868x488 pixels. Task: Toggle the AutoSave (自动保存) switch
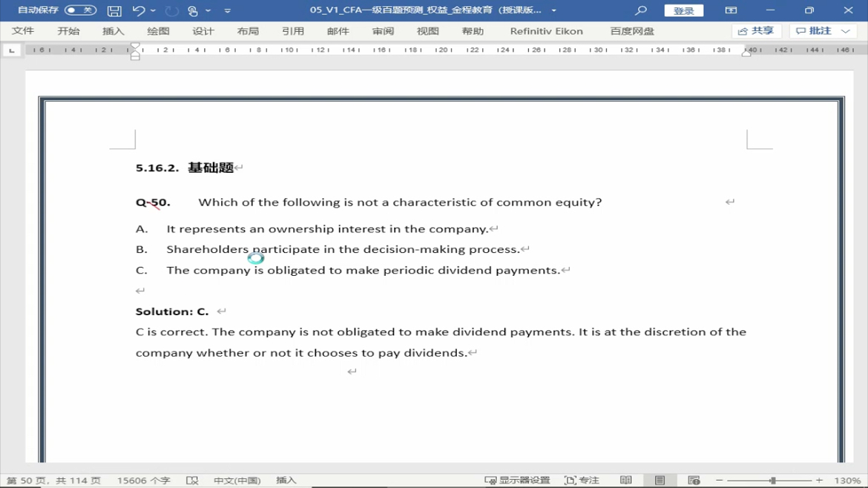pyautogui.click(x=80, y=10)
